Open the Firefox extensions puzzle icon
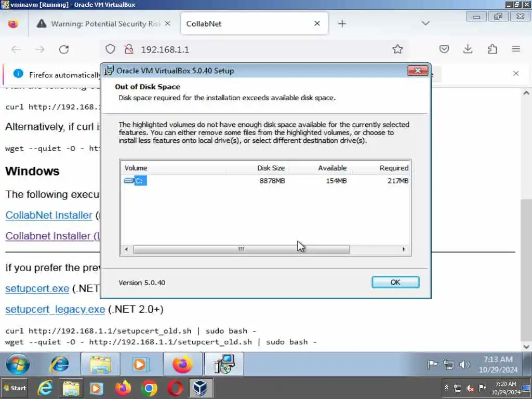This screenshot has width=532, height=399. [493, 49]
